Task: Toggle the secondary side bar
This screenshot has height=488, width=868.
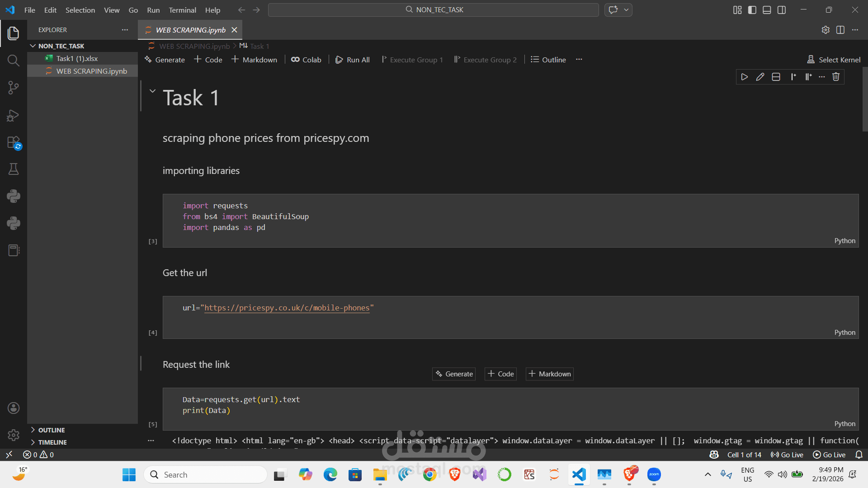Action: 782,10
